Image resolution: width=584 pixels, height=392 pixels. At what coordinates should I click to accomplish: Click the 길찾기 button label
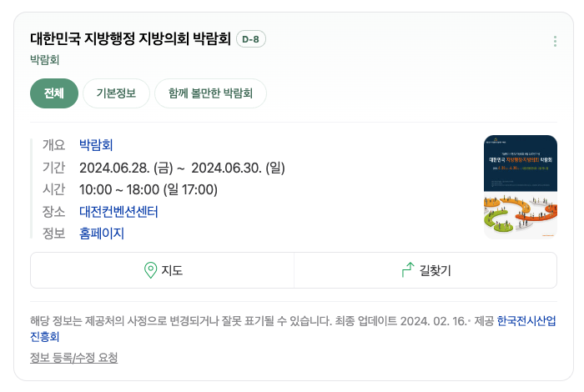click(435, 270)
